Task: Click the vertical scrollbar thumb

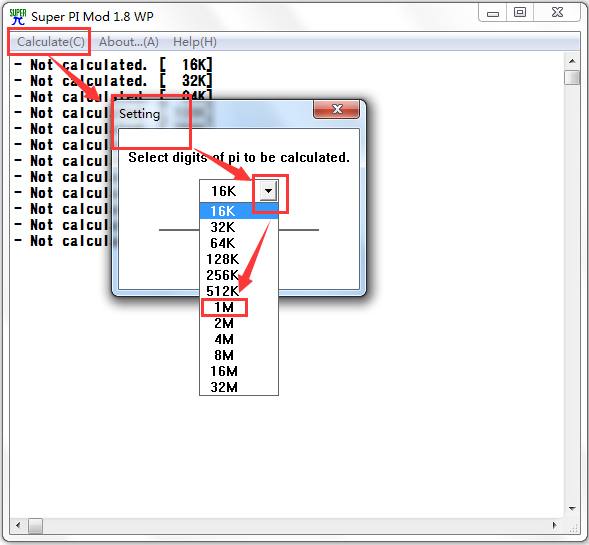Action: 572,77
